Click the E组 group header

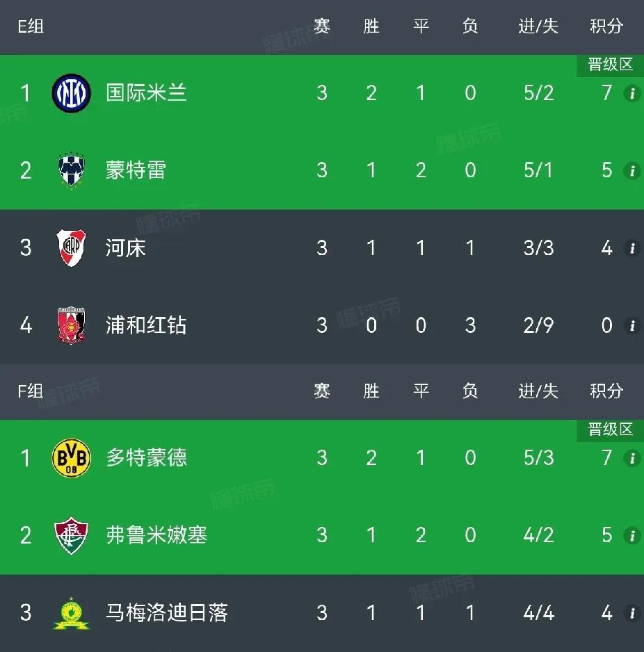[x=31, y=26]
